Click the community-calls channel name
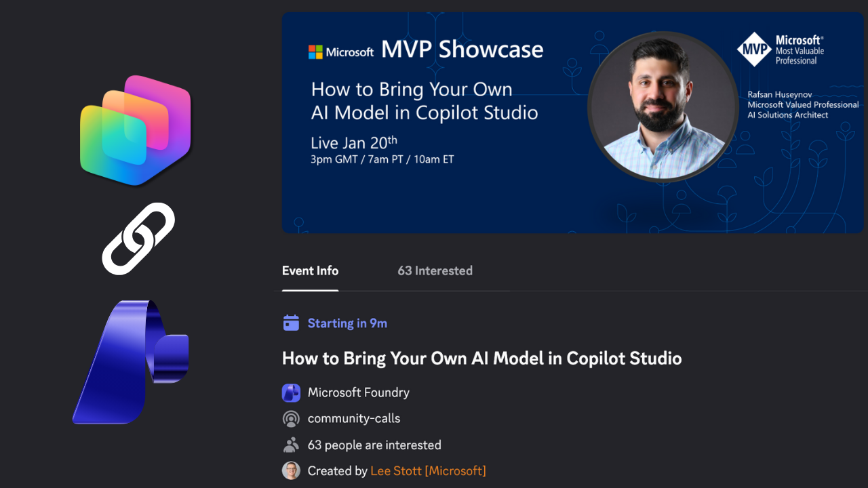868x488 pixels. coord(354,418)
